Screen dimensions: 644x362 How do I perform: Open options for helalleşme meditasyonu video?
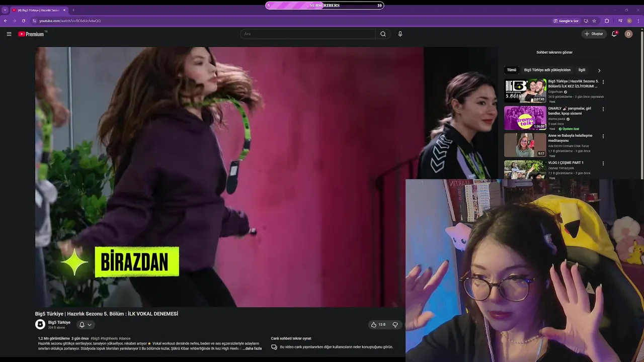(603, 136)
